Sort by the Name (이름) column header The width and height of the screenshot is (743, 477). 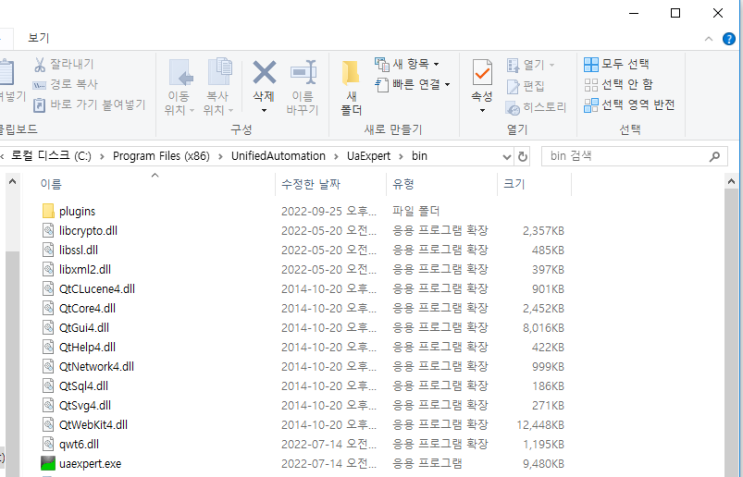[x=51, y=184]
